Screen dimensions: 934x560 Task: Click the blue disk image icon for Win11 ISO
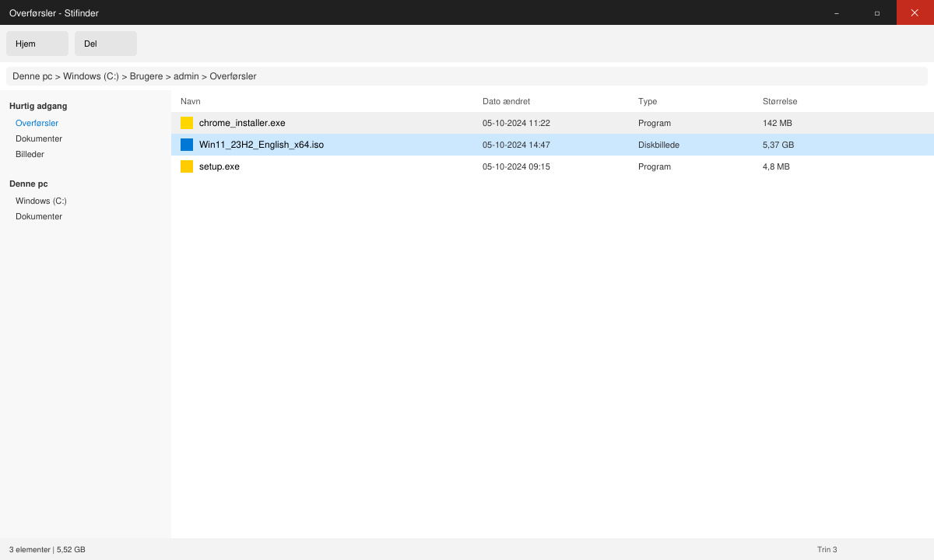pos(187,145)
